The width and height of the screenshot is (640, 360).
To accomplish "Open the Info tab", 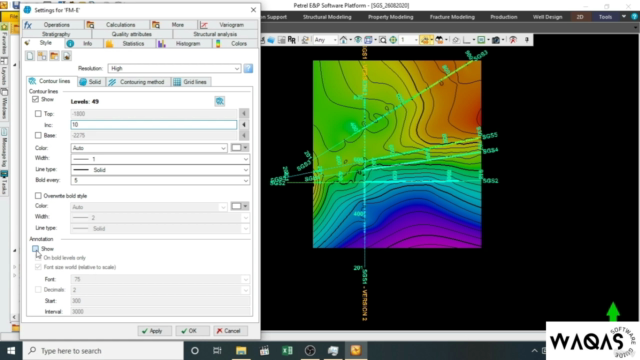I will pyautogui.click(x=83, y=43).
